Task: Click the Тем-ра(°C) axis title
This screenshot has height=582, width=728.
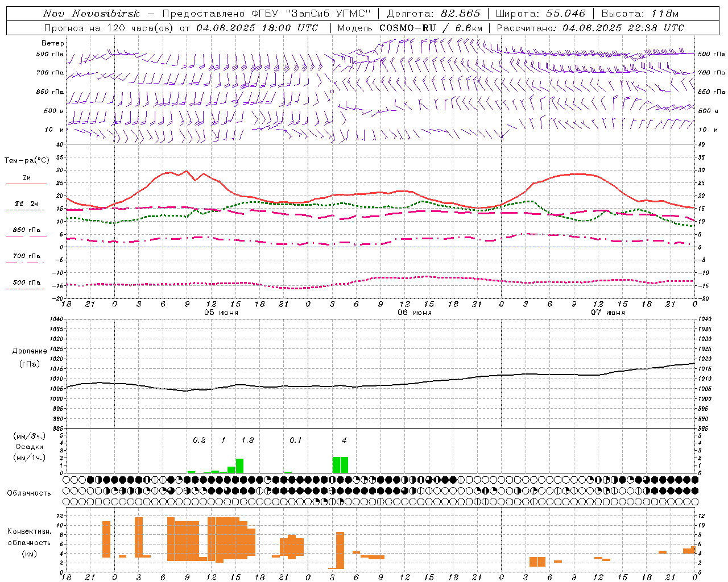Action: coord(27,161)
